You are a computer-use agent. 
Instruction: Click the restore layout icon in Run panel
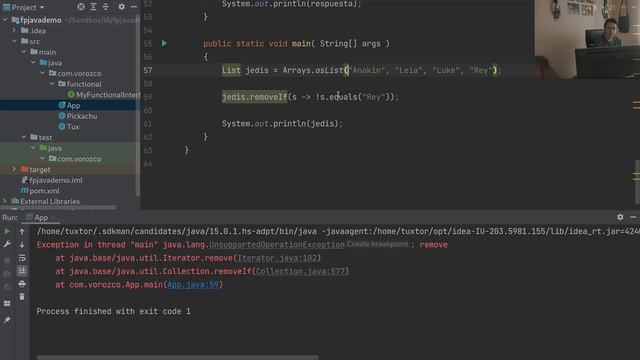point(7,303)
